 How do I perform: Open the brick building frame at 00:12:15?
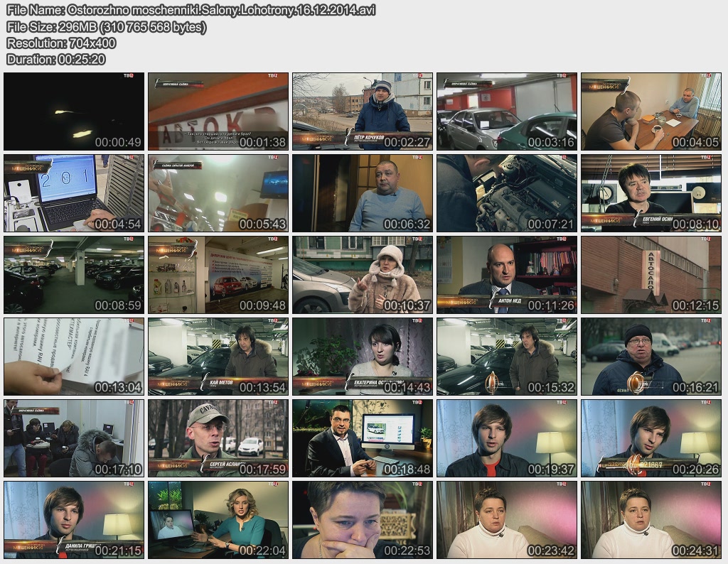tap(651, 274)
